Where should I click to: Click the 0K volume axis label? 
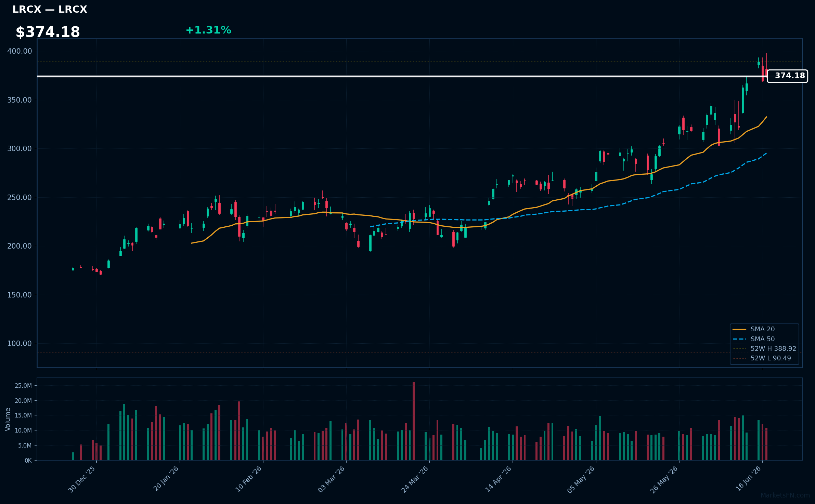click(x=28, y=461)
